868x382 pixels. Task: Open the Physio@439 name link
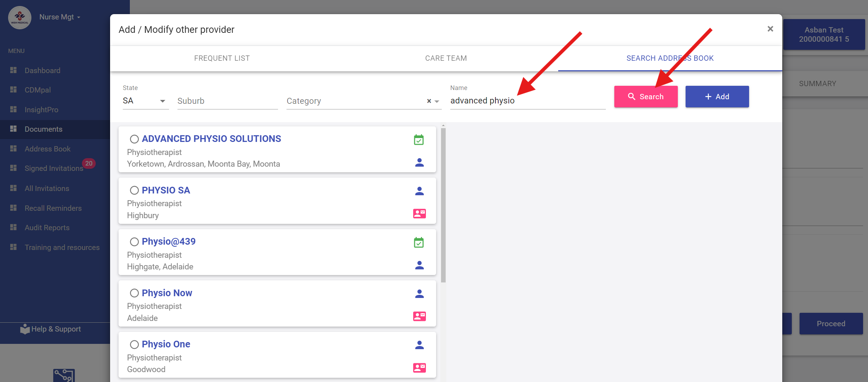(169, 241)
